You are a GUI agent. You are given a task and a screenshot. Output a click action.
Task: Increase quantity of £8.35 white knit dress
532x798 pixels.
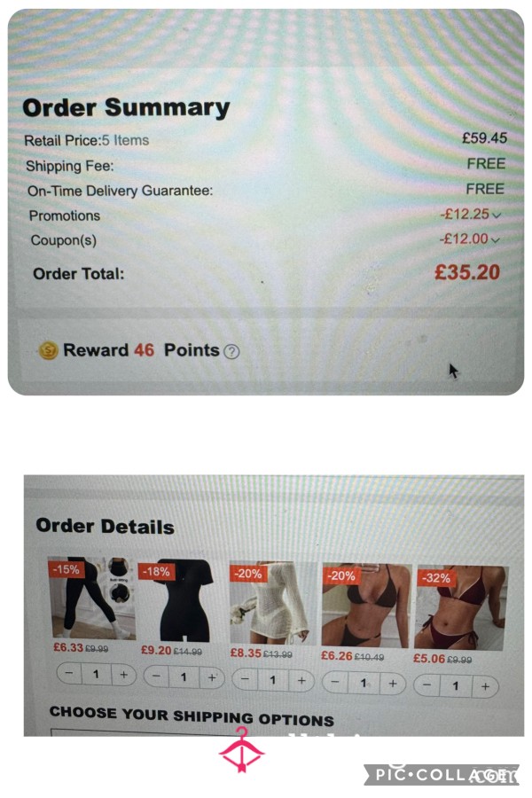[x=301, y=680]
